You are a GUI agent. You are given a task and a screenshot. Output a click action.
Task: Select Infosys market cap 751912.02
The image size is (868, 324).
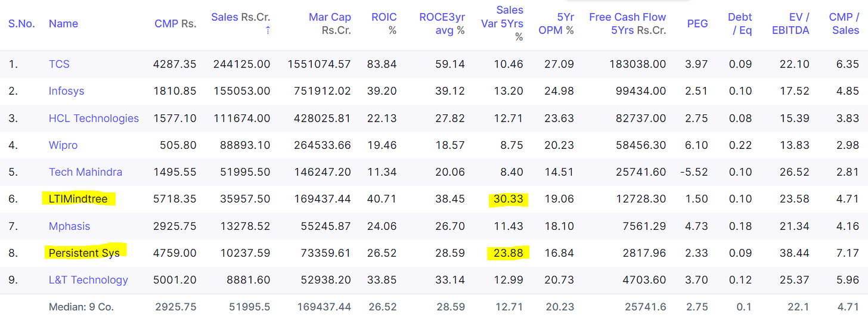[323, 91]
